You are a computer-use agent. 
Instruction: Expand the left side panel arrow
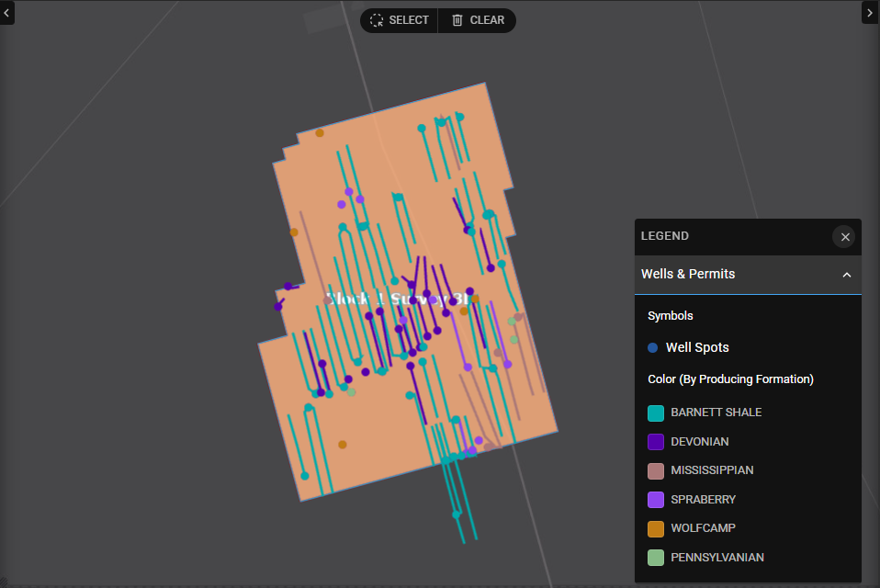click(x=6, y=12)
